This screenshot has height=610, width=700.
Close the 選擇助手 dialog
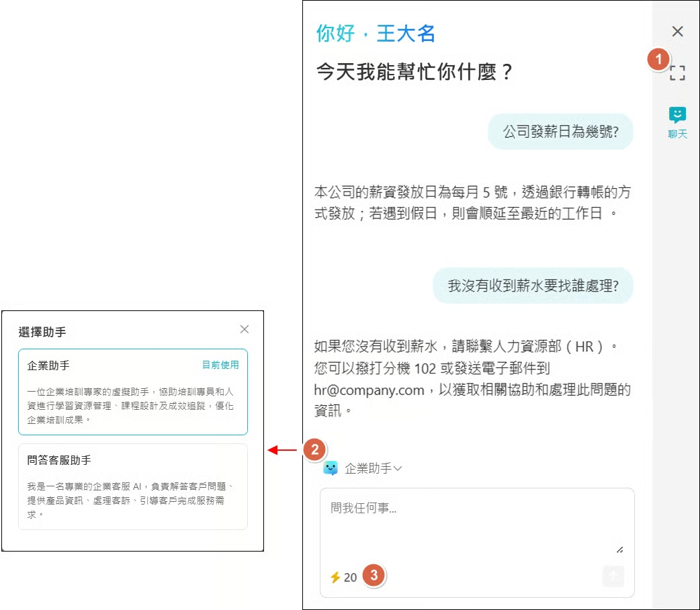245,329
